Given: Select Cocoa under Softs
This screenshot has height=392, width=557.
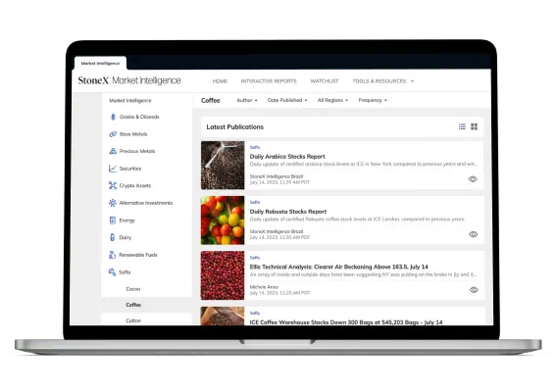Looking at the screenshot, I should (133, 289).
